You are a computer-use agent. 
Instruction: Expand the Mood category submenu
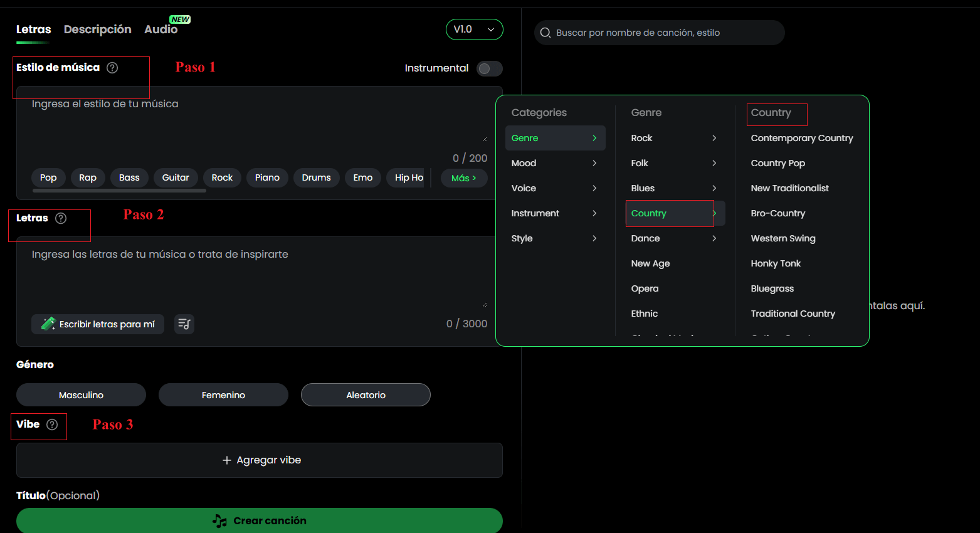[x=554, y=163]
